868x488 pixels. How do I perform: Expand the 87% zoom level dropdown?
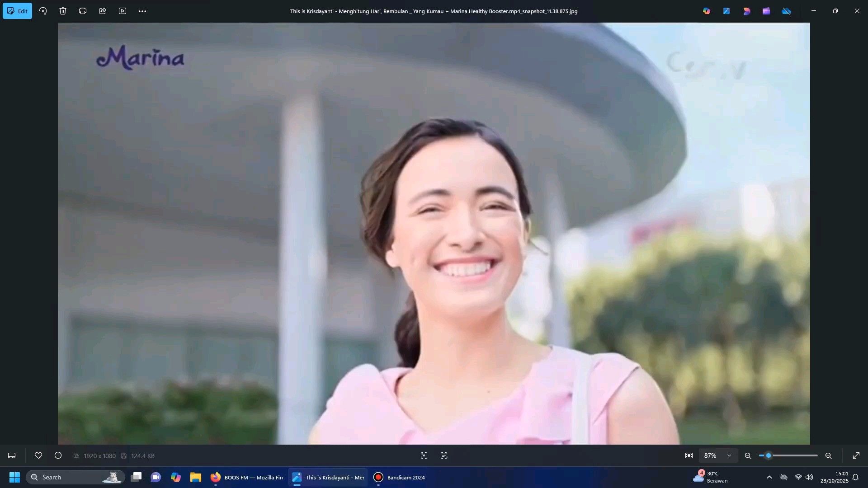click(x=729, y=455)
